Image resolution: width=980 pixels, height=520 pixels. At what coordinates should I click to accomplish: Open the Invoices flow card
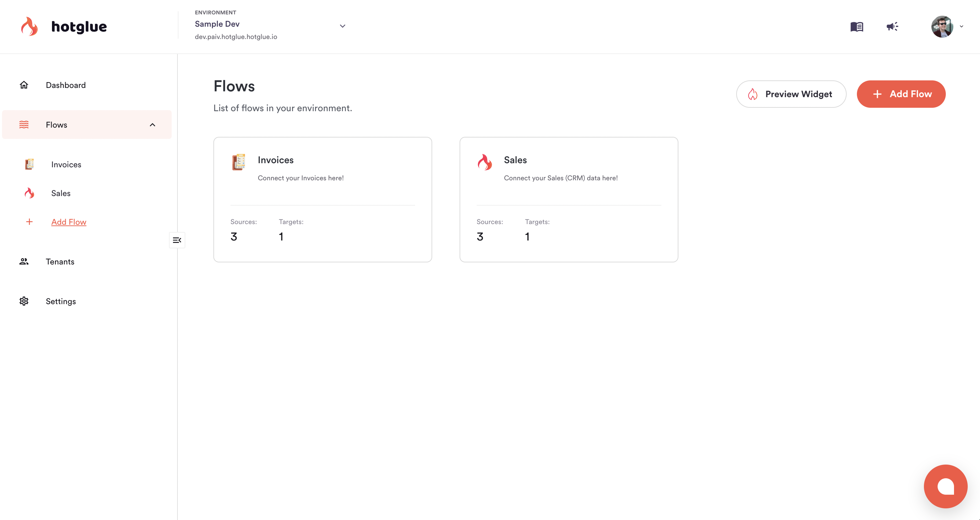pos(322,199)
